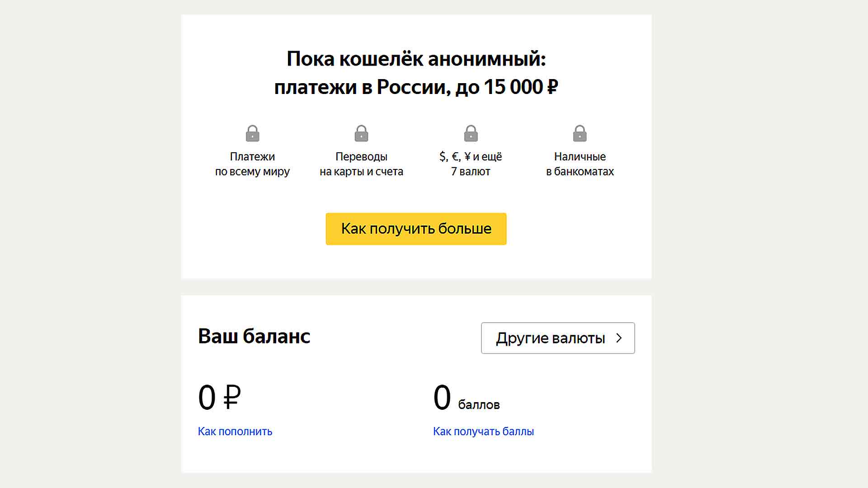Viewport: 868px width, 488px height.
Task: Click the lock icon above "Платежи по всему миру"
Action: click(x=252, y=134)
